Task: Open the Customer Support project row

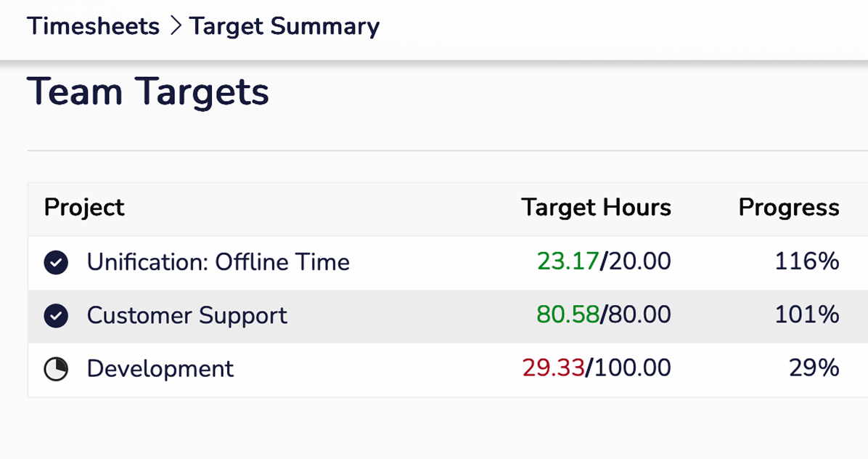Action: [x=187, y=316]
